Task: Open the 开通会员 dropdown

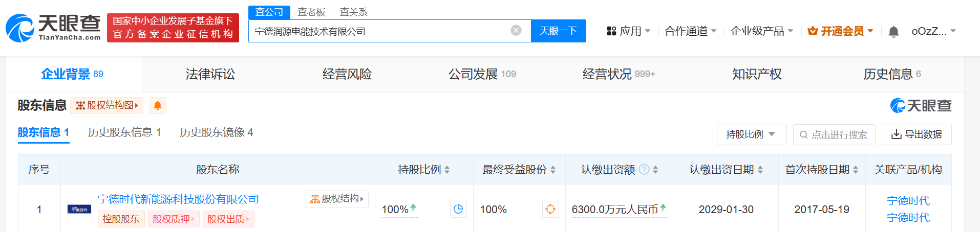Action: [x=840, y=31]
